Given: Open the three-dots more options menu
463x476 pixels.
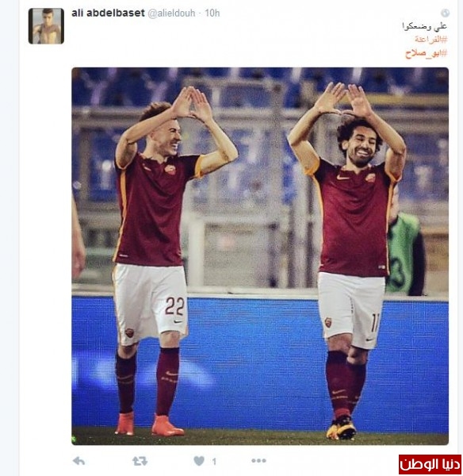Looking at the screenshot, I should point(258,461).
